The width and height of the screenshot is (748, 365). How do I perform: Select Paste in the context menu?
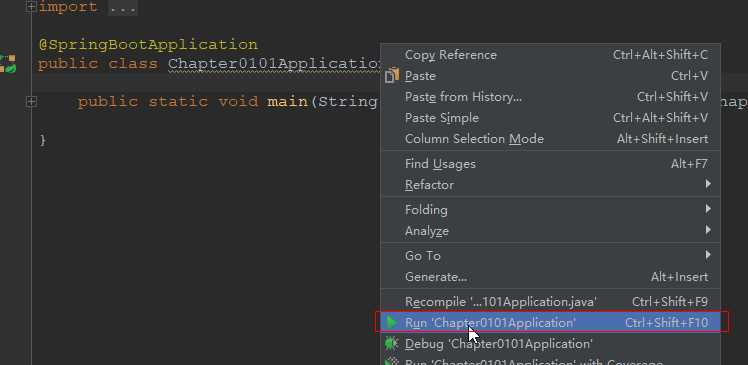point(551,76)
